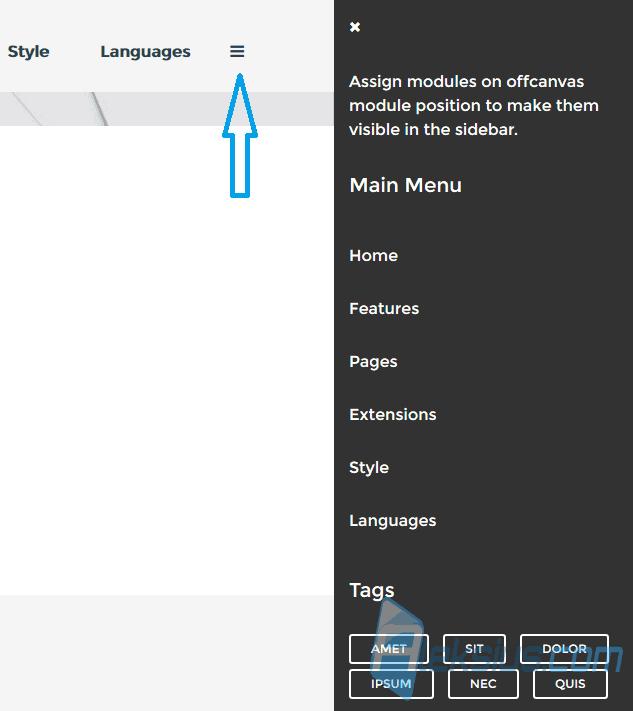Click the SIT tag button
Image resolution: width=633 pixels, height=711 pixels.
tap(474, 649)
